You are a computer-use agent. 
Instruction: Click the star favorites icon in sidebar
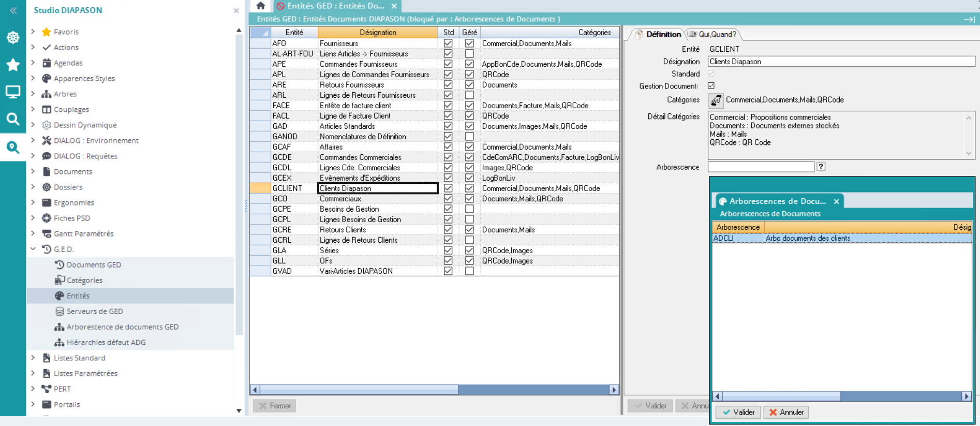pos(13,65)
